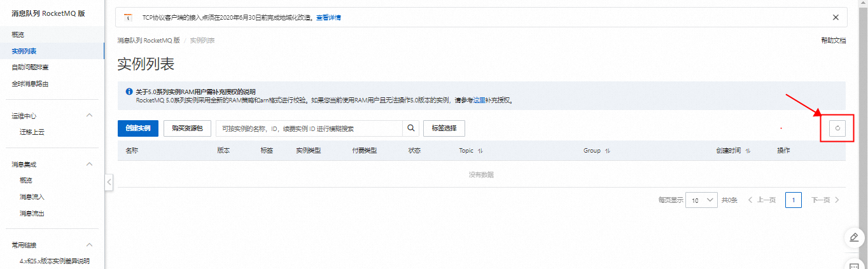This screenshot has width=868, height=269.
Task: Click the 实例类型 column header
Action: pos(309,151)
